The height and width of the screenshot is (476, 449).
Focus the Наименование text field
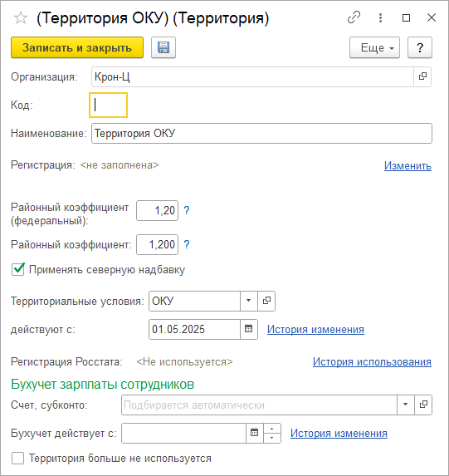(x=261, y=133)
